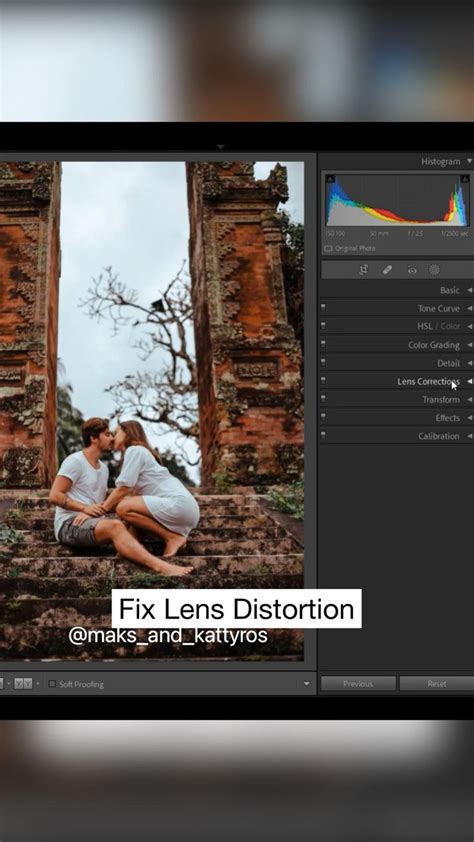Click the Previous button
Screen dimensions: 474x842
[358, 684]
